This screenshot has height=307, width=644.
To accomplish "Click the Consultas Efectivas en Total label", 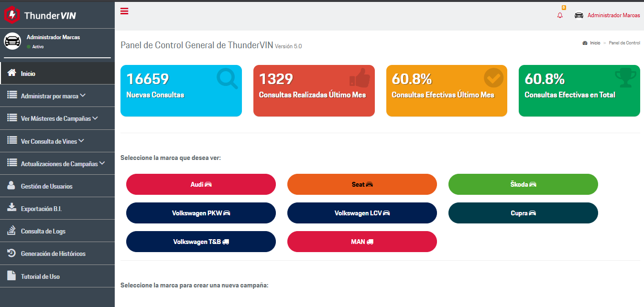I will coord(570,95).
